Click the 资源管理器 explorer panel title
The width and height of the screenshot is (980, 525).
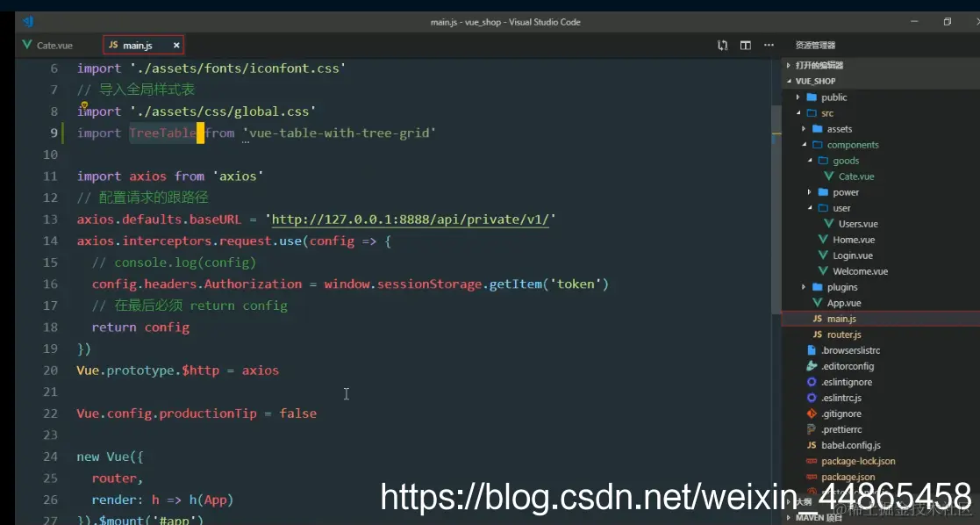[815, 45]
